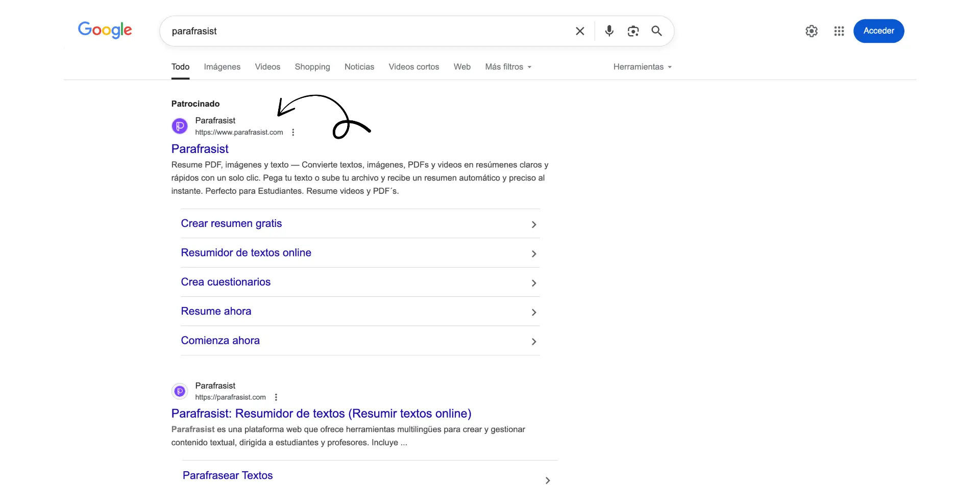Open three-dot menu of sponsored Parafrasist result
Viewport: 980px width, 485px height.
(293, 133)
